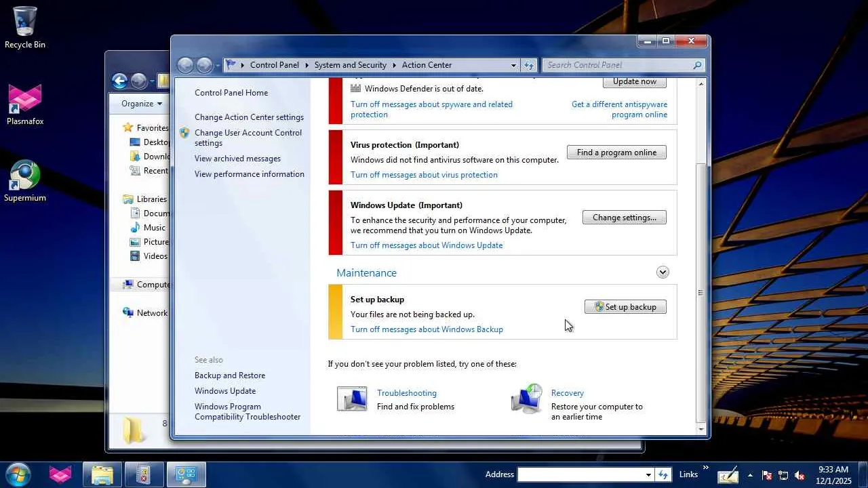Viewport: 868px width, 488px height.
Task: Click the Action Center scrollbar down arrow
Action: 701,429
